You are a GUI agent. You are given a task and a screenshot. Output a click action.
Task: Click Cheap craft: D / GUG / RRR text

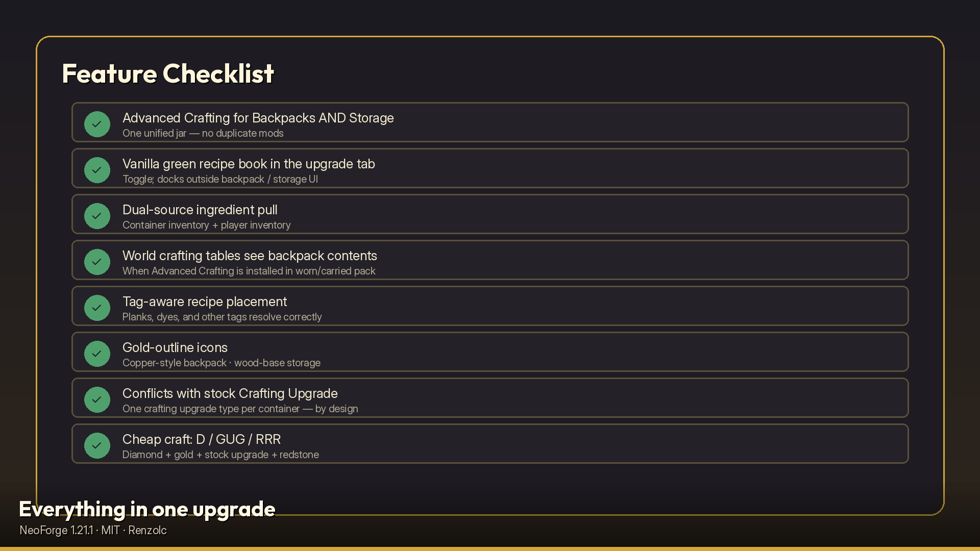(202, 439)
